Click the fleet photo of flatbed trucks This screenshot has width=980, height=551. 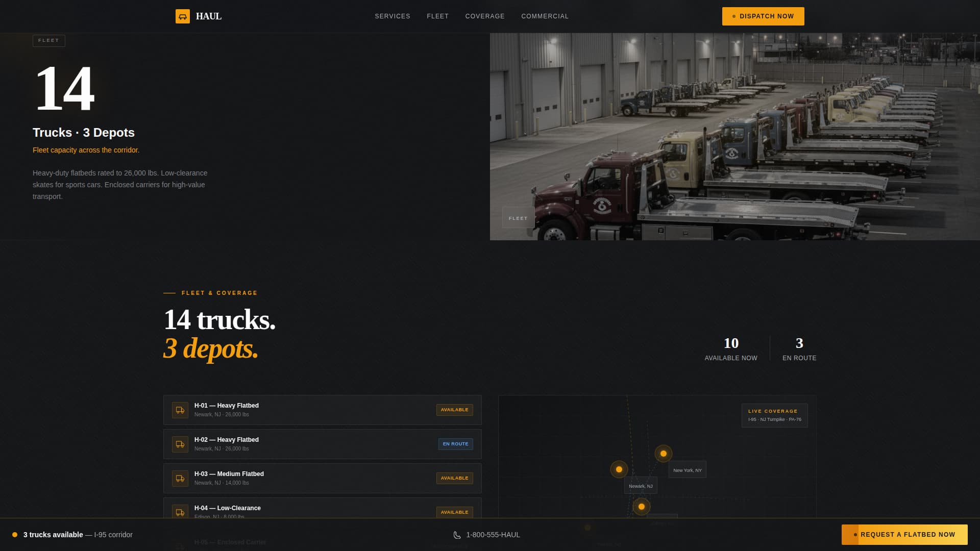(x=735, y=137)
